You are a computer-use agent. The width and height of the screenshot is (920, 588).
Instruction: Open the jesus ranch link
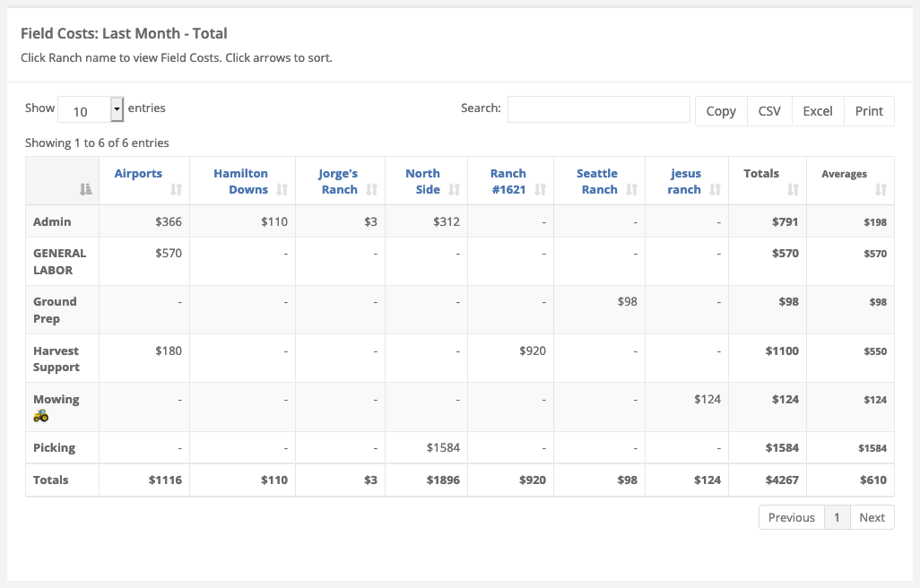(684, 182)
